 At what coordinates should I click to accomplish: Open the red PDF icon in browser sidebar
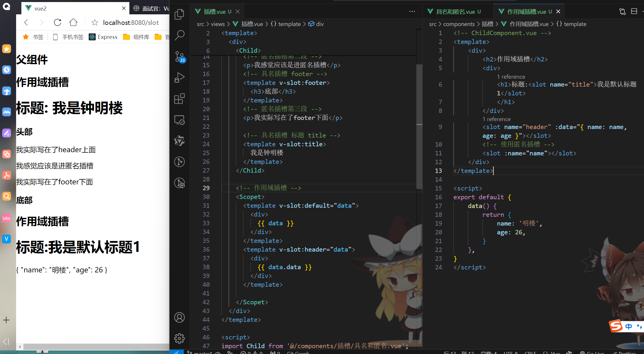[6, 175]
